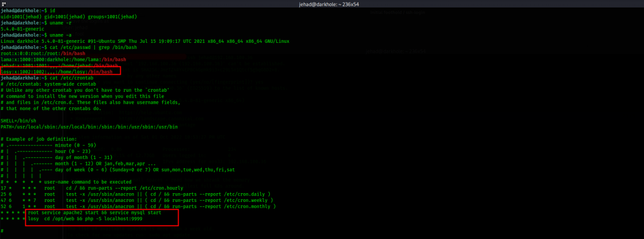This screenshot has width=644, height=239.
Task: Select the "uid=1001(jehad) gid=1001(jehad)" output line
Action: [x=69, y=16]
